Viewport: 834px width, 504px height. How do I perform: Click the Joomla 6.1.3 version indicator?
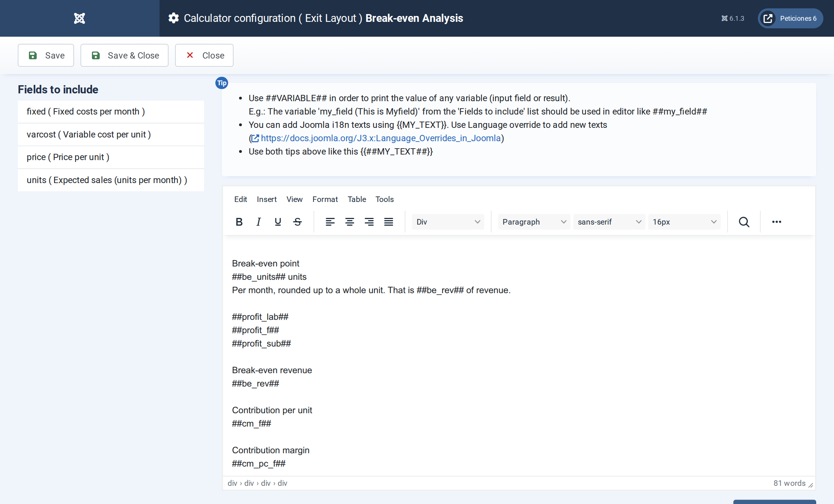click(x=732, y=19)
